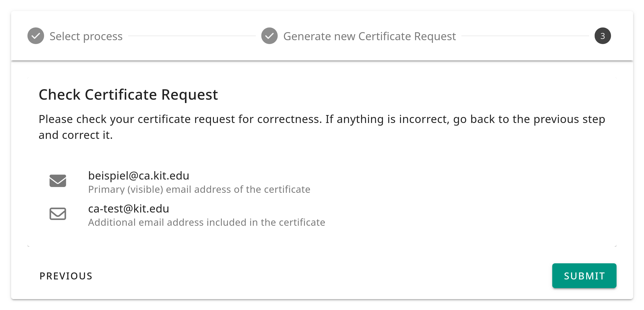This screenshot has width=644, height=310.
Task: Click the Generate new Certificate Request checkmark
Action: [x=269, y=36]
